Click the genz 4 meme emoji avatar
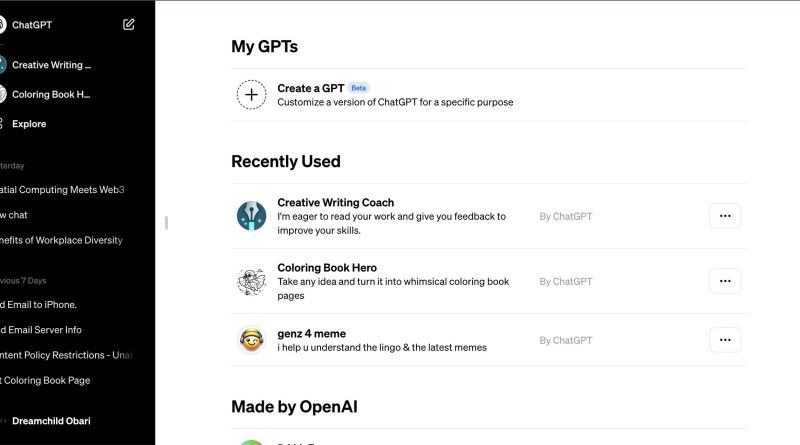The width and height of the screenshot is (800, 445). point(252,340)
